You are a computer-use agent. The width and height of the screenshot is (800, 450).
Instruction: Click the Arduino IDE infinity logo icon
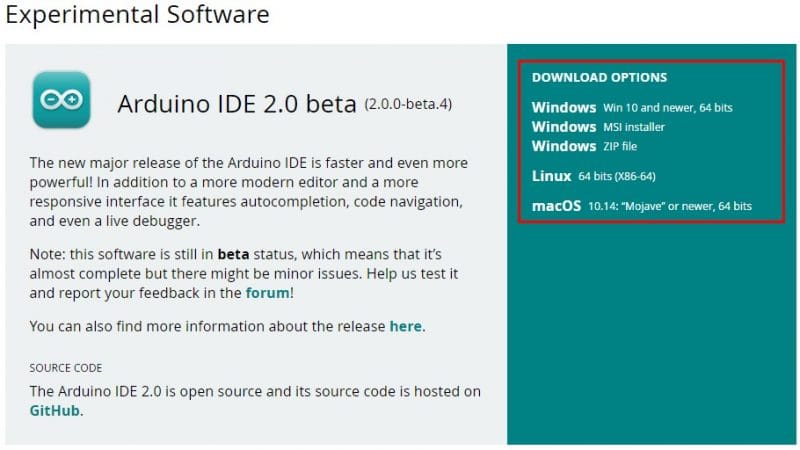click(x=61, y=100)
